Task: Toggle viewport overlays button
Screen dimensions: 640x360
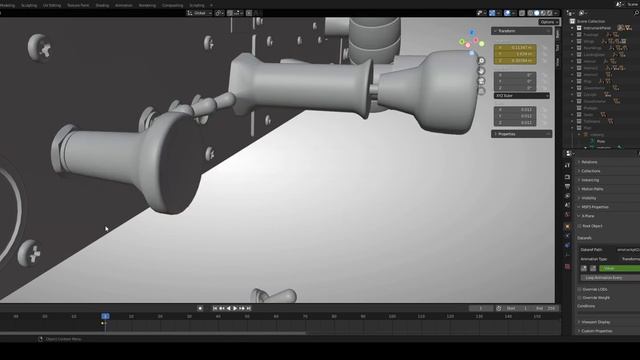Action: click(507, 13)
